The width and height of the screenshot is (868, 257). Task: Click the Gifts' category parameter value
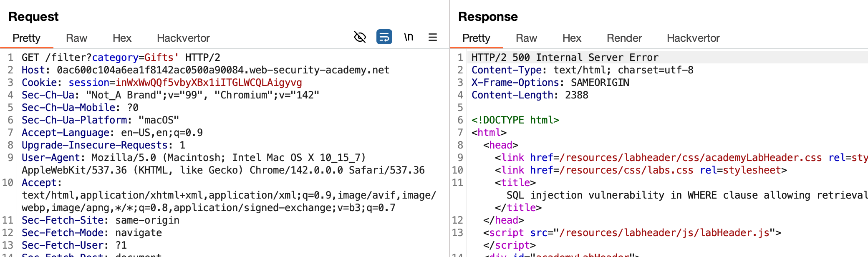point(161,58)
